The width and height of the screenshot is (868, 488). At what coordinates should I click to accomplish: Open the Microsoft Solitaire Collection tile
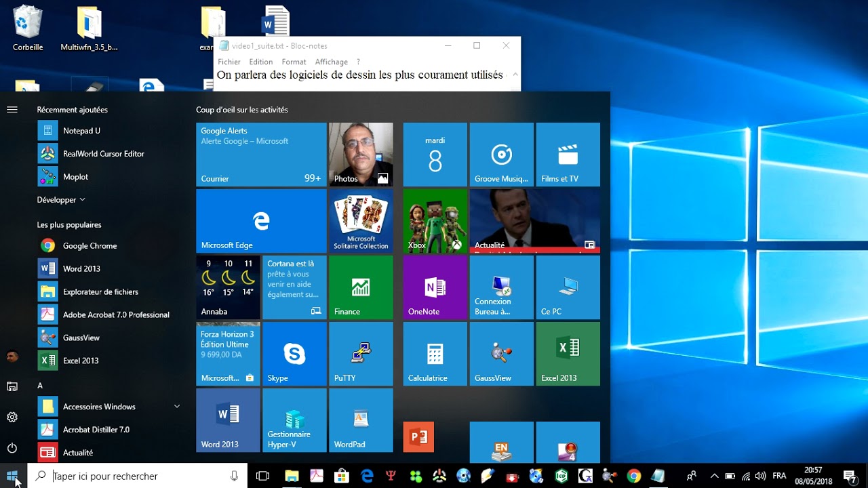361,221
